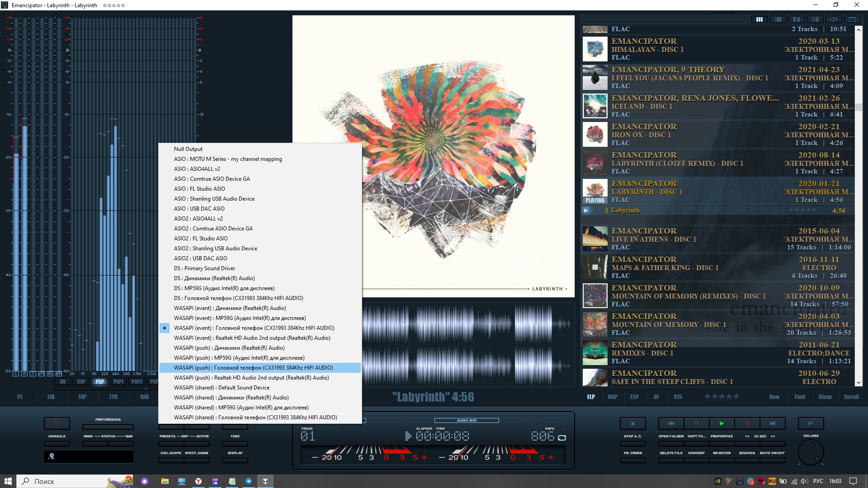868x488 pixels.
Task: Set rating with the five-star control
Action: [722, 397]
